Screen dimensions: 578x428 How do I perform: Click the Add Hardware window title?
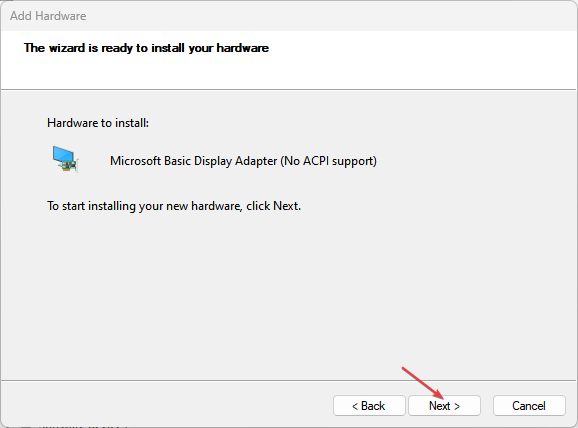[48, 16]
